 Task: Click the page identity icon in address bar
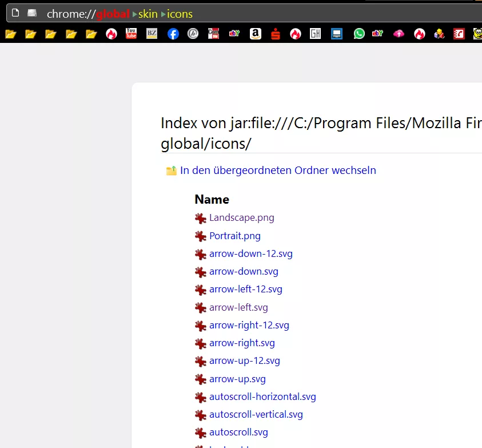(x=15, y=13)
